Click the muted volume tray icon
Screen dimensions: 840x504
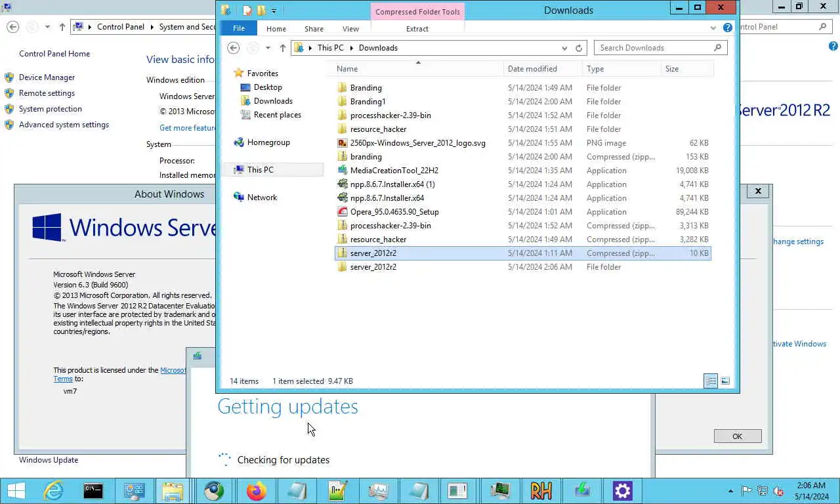(x=778, y=491)
